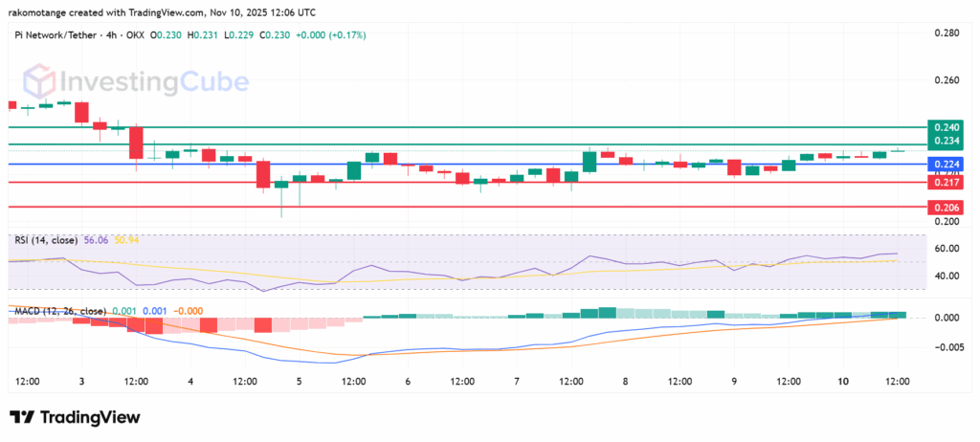Click the 60.00 level on RSI axis
Screen dimensions: 980x442
(944, 249)
